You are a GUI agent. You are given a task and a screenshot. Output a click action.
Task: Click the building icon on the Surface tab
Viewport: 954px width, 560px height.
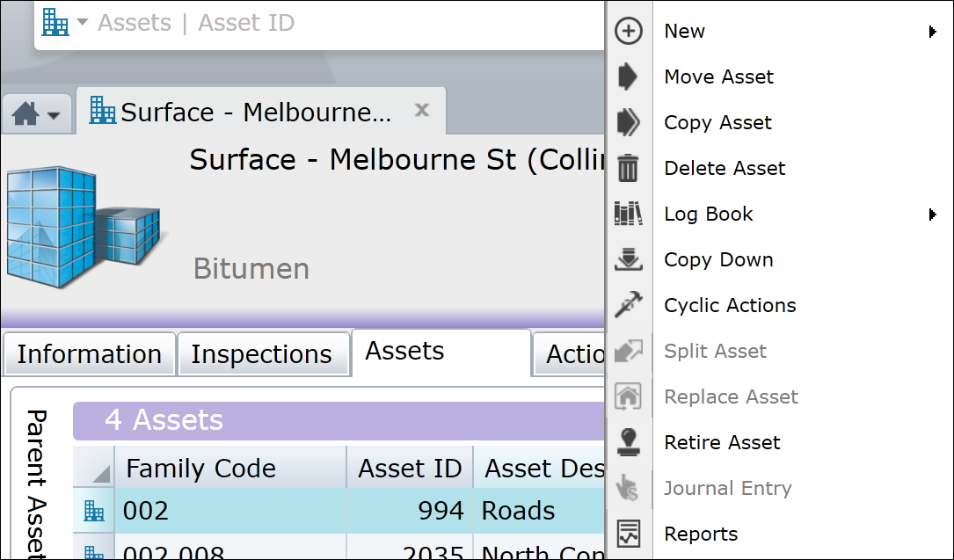point(102,111)
